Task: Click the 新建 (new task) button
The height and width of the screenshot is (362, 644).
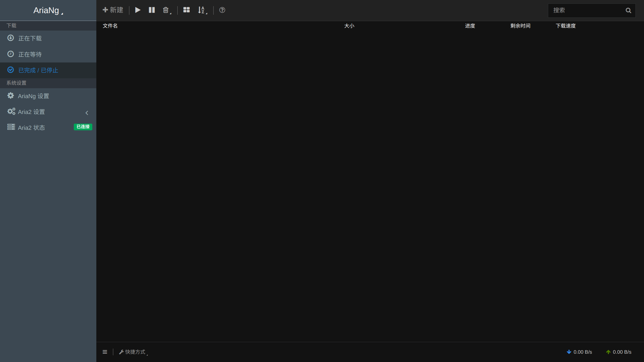Action: (113, 10)
